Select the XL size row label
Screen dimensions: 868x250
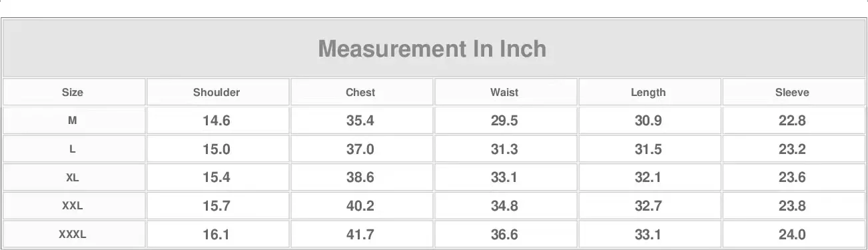73,178
